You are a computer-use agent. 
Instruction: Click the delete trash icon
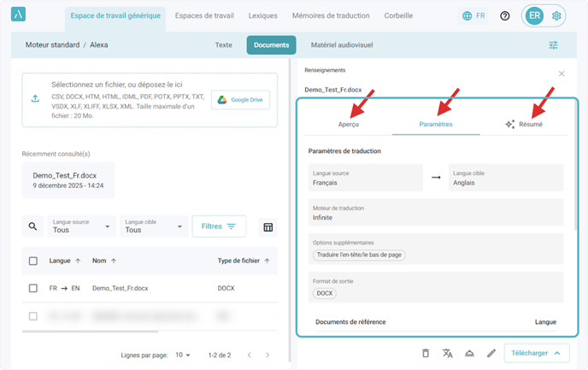(426, 353)
